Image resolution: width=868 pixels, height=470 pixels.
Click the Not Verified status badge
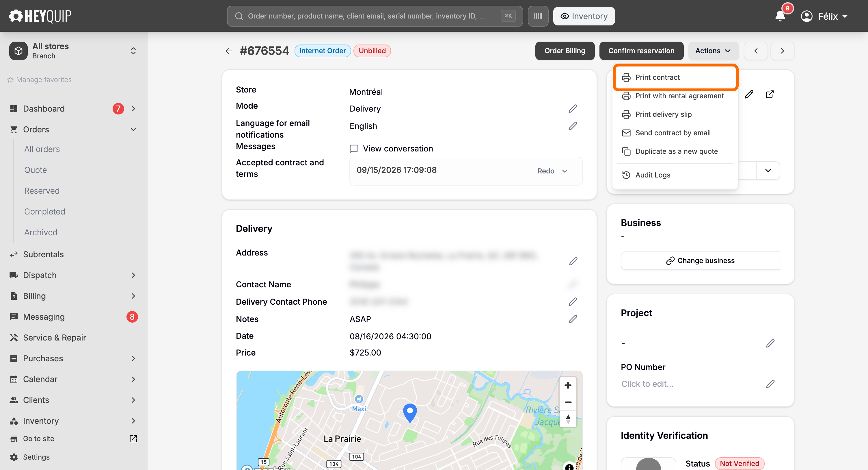739,463
